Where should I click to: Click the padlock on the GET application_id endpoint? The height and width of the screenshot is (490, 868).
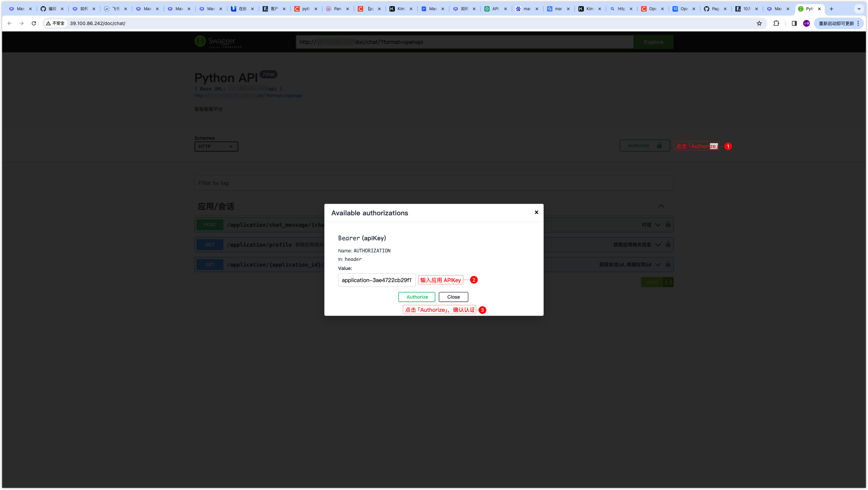coord(668,264)
